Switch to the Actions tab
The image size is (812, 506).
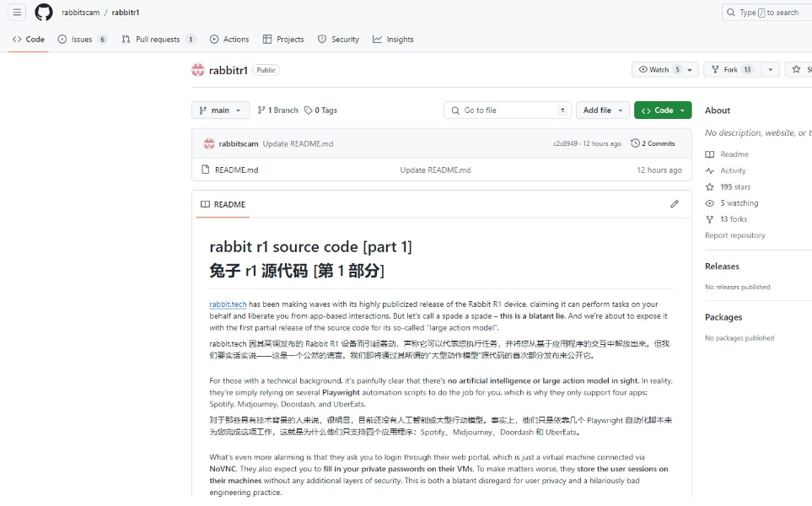click(x=229, y=40)
